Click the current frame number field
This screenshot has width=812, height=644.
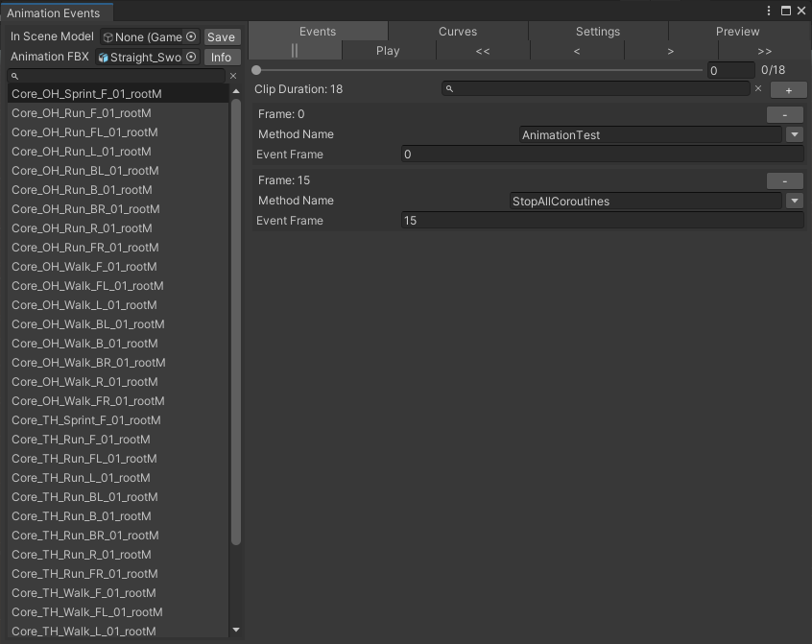click(x=731, y=70)
